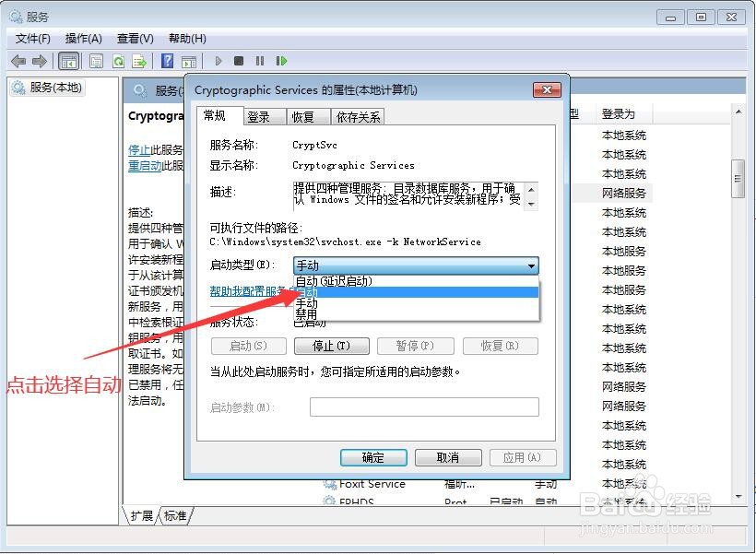756x554 pixels.
Task: Open the service Properties icon on toolbar
Action: click(x=96, y=61)
